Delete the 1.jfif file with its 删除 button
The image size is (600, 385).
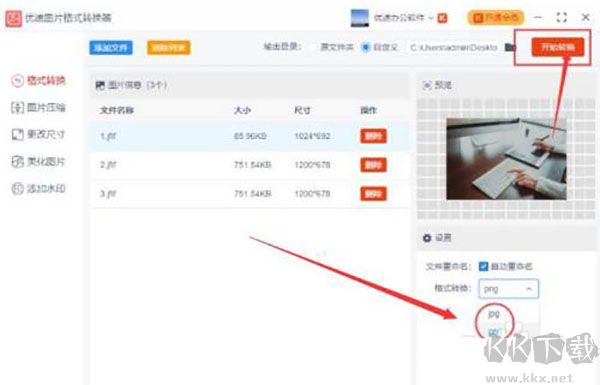(x=373, y=136)
